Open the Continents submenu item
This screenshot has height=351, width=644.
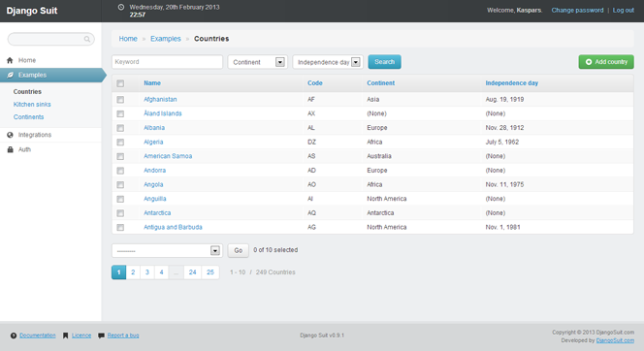tap(28, 117)
